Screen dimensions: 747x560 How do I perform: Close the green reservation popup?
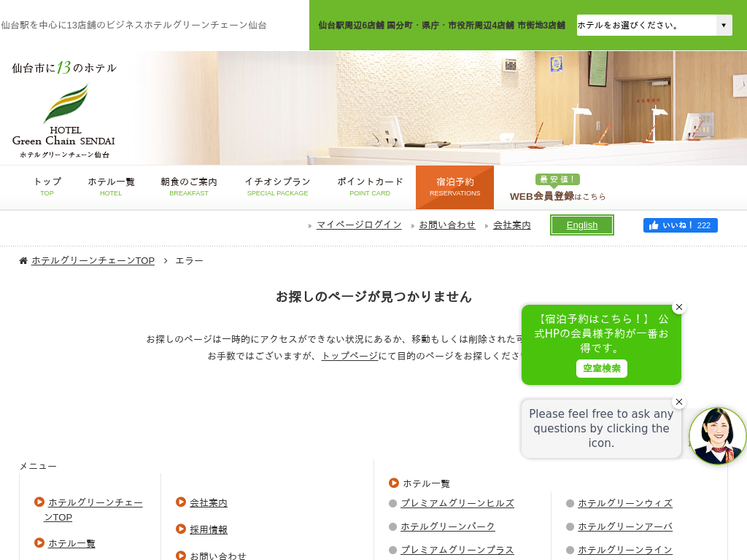click(x=679, y=307)
